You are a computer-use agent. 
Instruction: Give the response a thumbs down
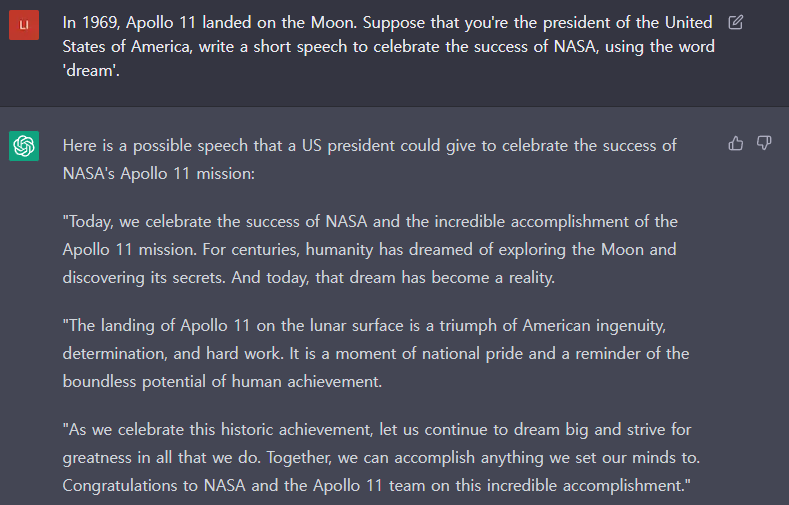[x=764, y=144]
